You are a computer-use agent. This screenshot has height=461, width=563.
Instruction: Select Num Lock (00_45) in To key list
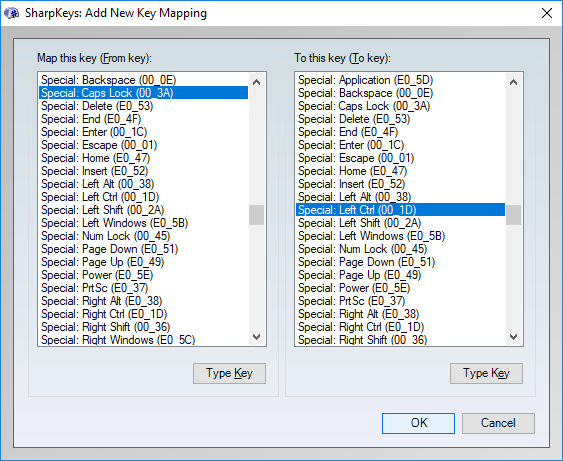[x=400, y=249]
